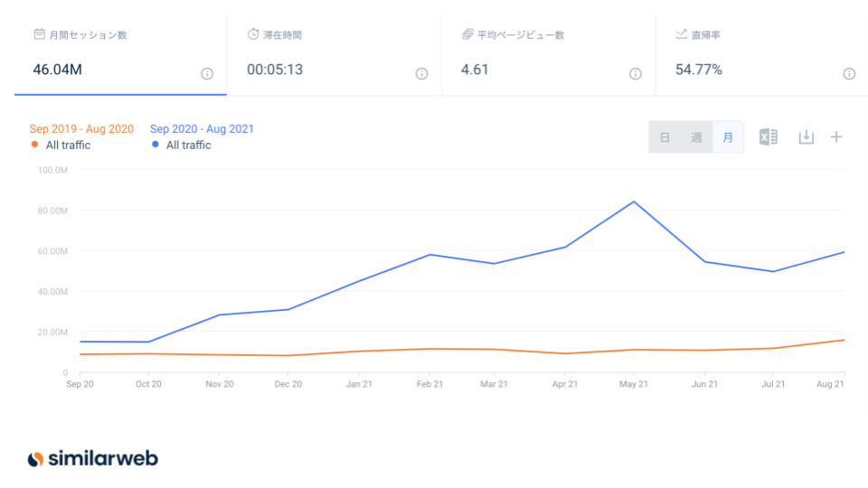868x488 pixels.
Task: Click info icon in 平均ページビュー数 card
Action: point(636,74)
